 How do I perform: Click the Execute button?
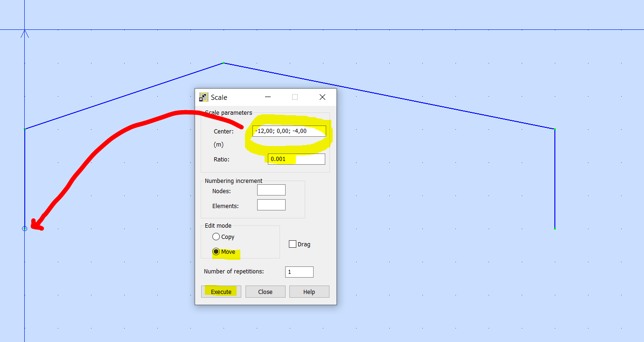(x=221, y=291)
